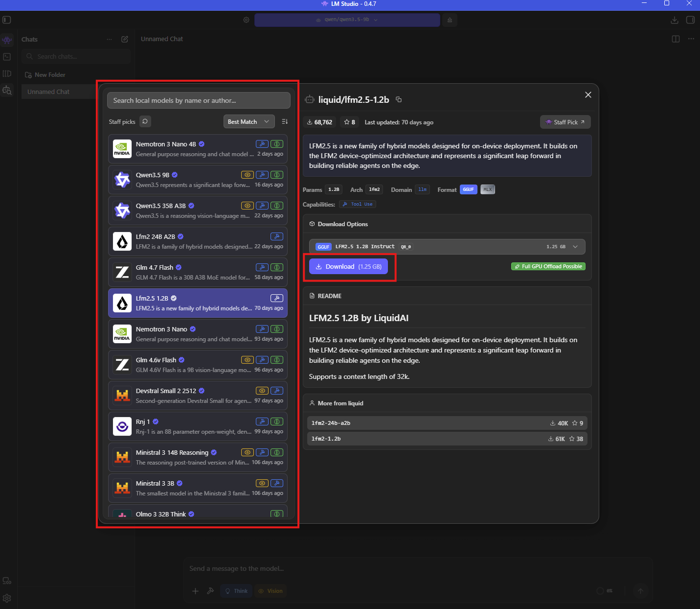Open the Chat section alien icon

click(7, 40)
